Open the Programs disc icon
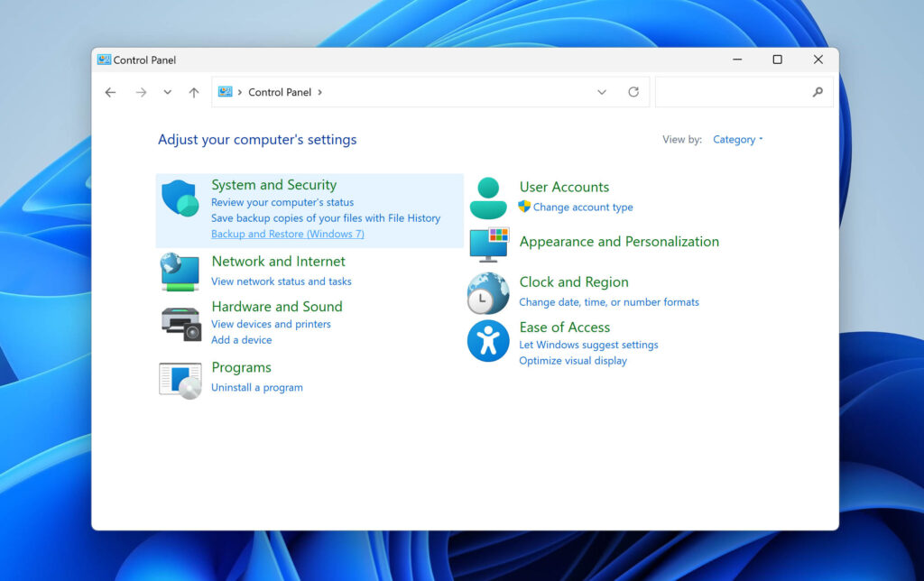This screenshot has height=581, width=924. (x=180, y=381)
